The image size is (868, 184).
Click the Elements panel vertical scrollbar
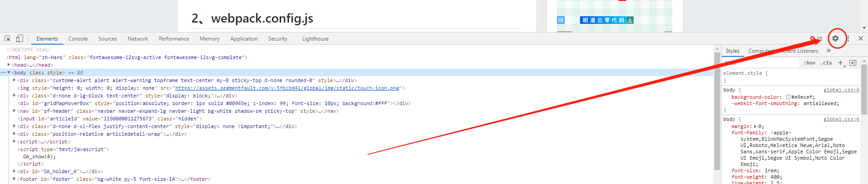pos(717,110)
